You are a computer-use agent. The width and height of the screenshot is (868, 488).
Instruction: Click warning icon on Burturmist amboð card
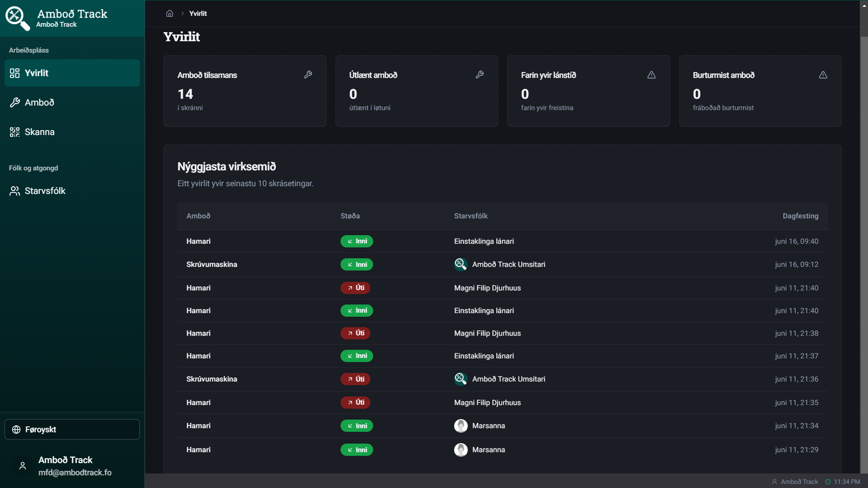click(823, 75)
